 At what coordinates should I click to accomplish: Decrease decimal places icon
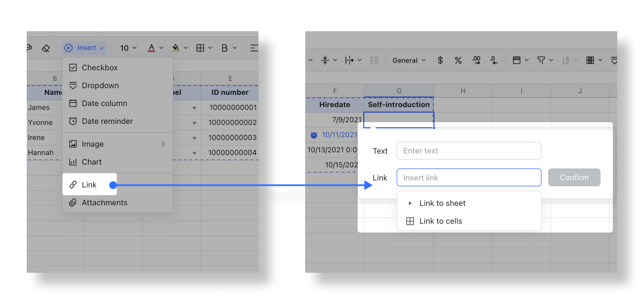494,60
